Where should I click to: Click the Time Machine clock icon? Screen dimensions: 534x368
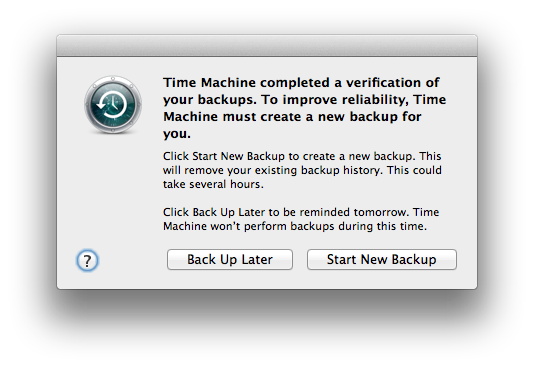pos(113,105)
